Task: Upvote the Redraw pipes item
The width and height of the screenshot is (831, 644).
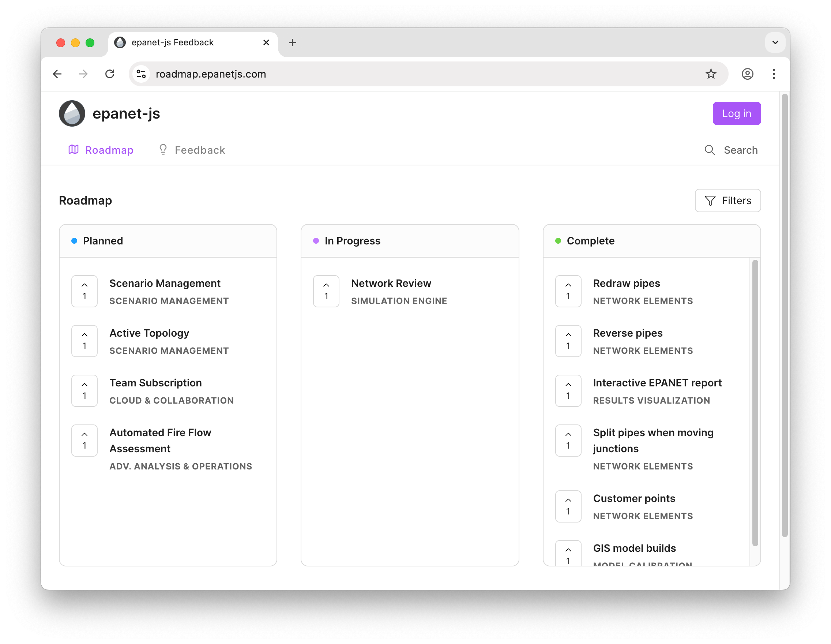Action: pos(568,291)
